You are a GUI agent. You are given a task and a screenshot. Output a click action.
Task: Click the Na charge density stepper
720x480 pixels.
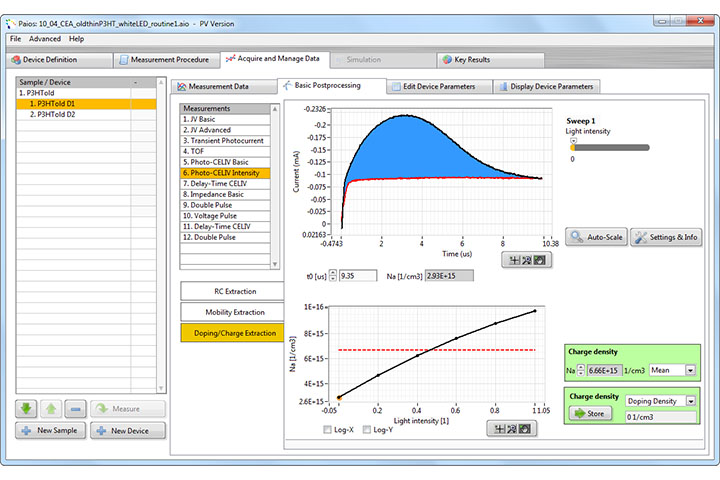tap(581, 370)
